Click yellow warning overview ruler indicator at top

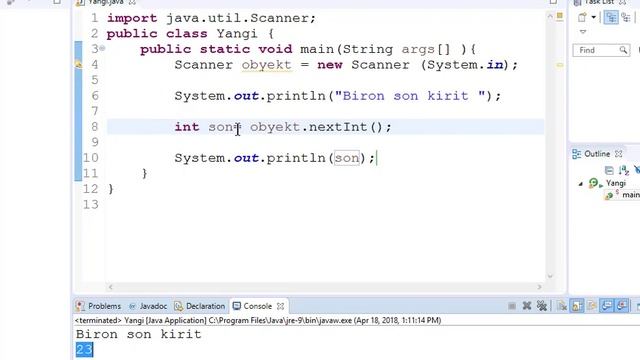pos(560,16)
